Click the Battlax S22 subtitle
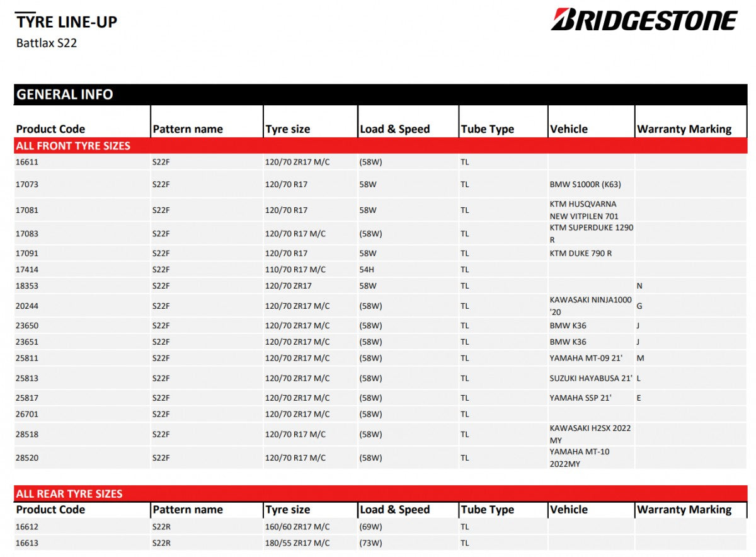Screen dimensions: 756x557 tap(47, 43)
